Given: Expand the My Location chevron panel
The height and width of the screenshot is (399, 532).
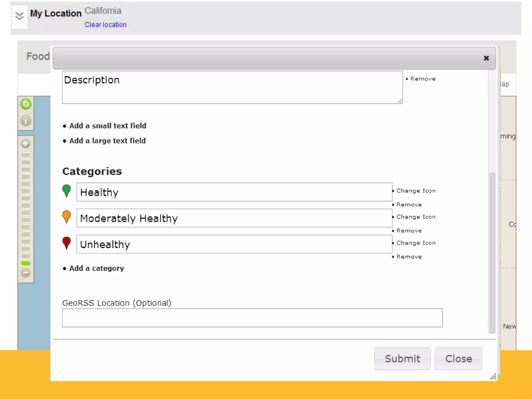Looking at the screenshot, I should (19, 16).
